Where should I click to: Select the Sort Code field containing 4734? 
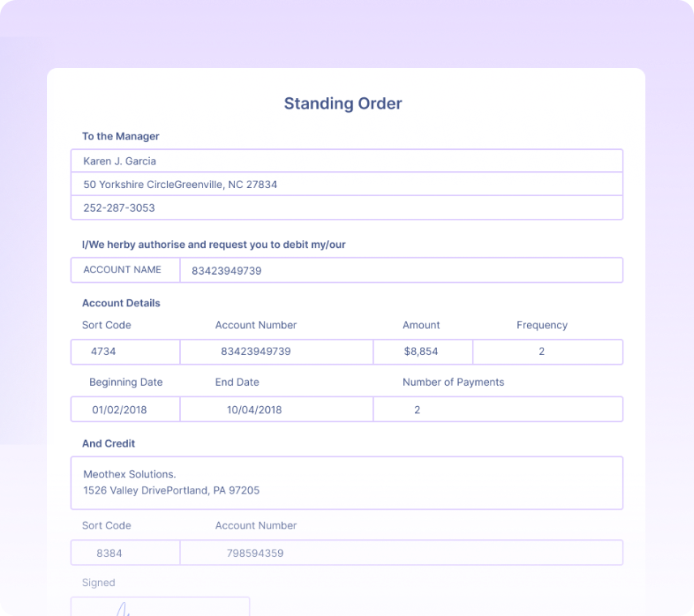pyautogui.click(x=124, y=352)
